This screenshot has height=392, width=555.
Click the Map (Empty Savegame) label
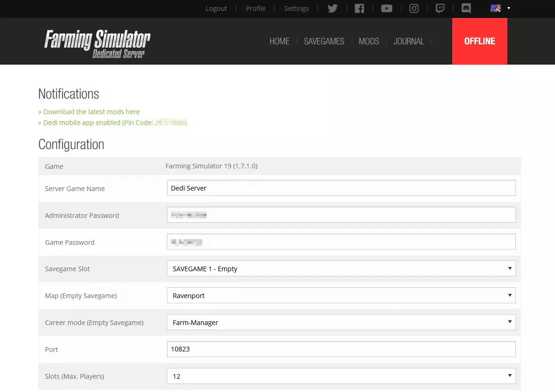point(81,296)
